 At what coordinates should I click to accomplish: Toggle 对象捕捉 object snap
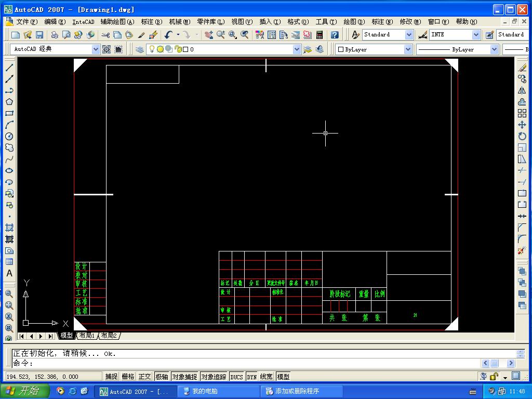(184, 377)
